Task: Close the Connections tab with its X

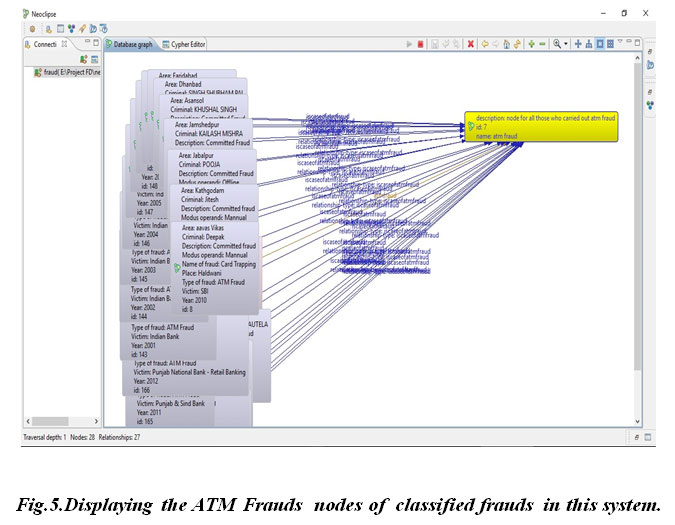Action: (x=65, y=44)
